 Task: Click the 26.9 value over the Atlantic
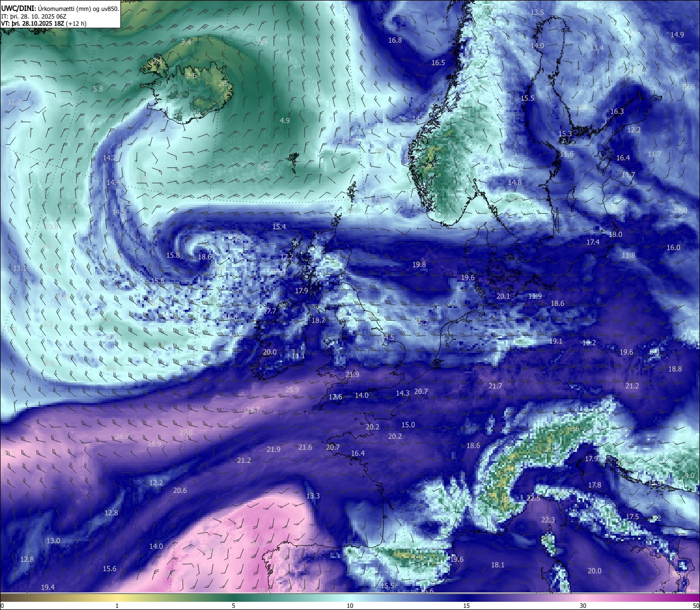pyautogui.click(x=155, y=444)
